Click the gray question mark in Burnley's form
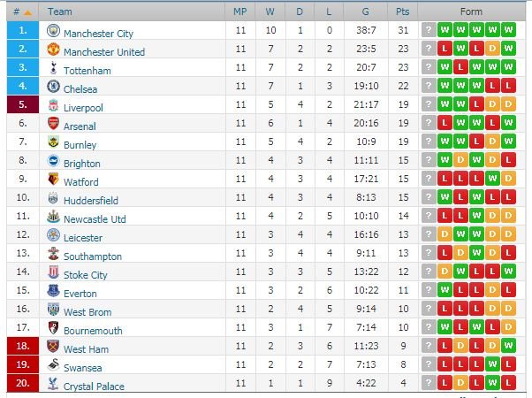Image resolution: width=532 pixels, height=398 pixels. (429, 142)
